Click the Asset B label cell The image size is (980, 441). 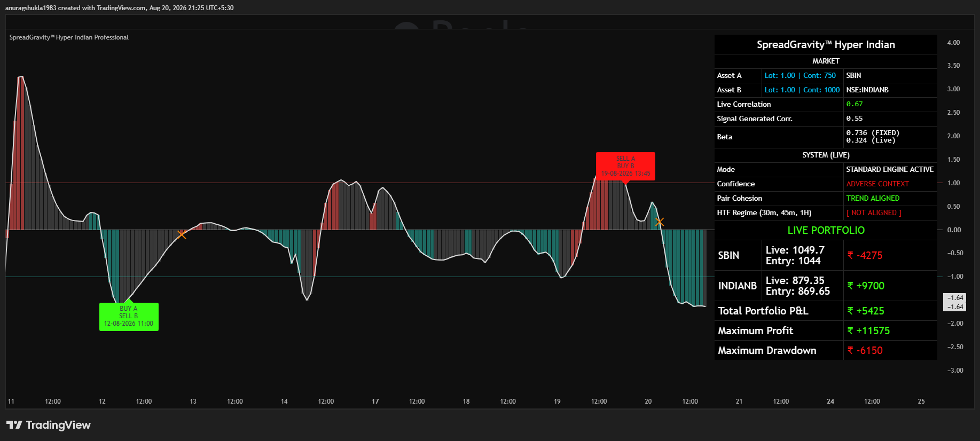[x=738, y=90]
